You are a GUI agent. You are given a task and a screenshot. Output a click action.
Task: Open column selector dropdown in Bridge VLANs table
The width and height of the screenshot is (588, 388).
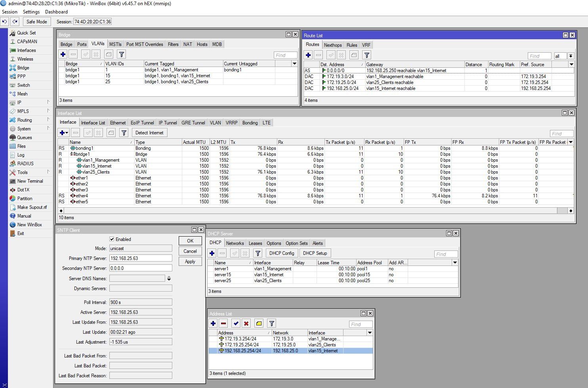coord(294,64)
